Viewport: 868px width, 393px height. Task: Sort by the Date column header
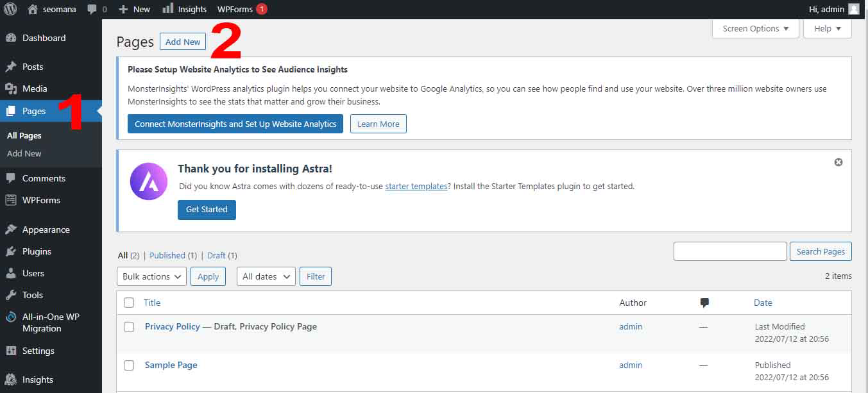763,303
